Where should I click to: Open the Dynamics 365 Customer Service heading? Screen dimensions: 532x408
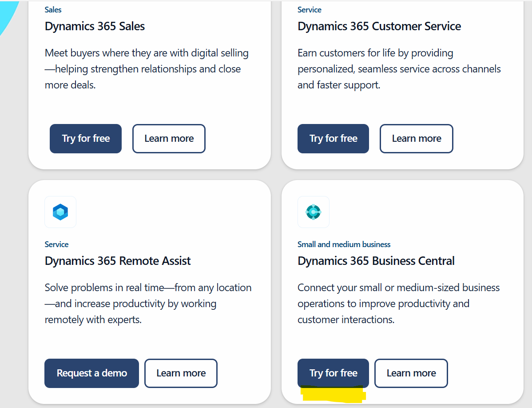click(x=380, y=26)
